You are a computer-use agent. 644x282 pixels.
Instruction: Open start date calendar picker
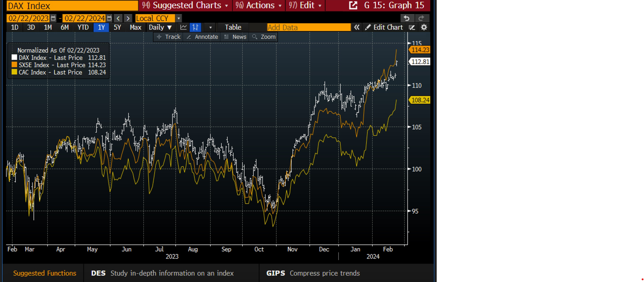pos(53,18)
